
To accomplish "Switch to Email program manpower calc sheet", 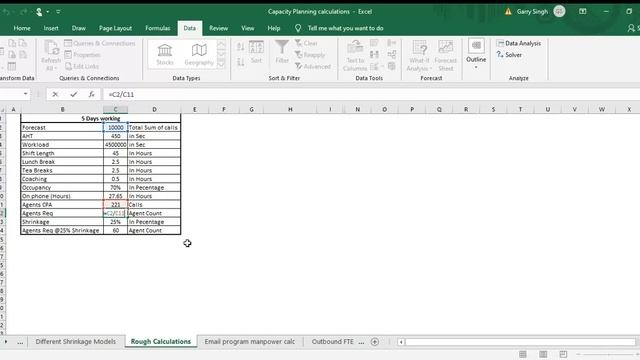I will pos(249,342).
